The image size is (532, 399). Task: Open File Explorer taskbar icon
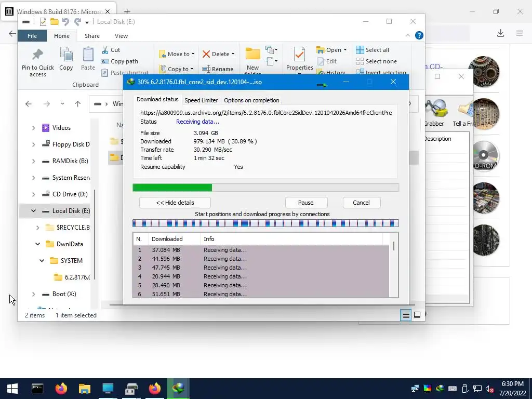coord(85,389)
